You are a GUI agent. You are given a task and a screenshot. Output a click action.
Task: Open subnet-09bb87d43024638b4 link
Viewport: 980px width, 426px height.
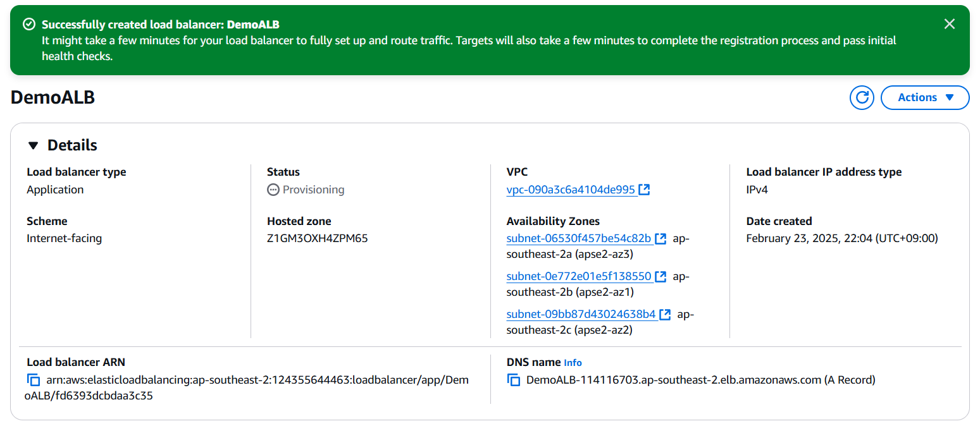point(581,314)
